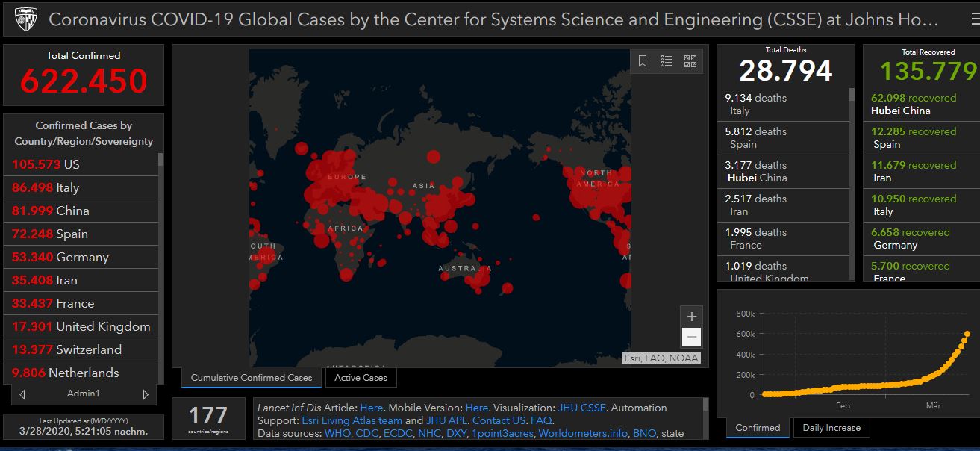Go to next Admin level arrow

coord(145,394)
